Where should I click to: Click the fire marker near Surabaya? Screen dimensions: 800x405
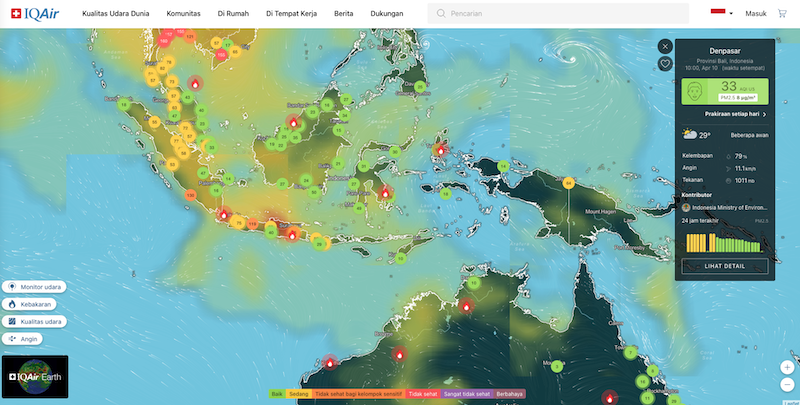[x=292, y=235]
